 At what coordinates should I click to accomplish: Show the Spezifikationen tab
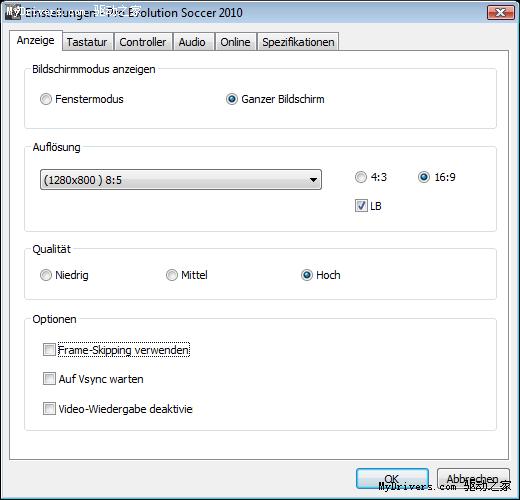point(298,42)
